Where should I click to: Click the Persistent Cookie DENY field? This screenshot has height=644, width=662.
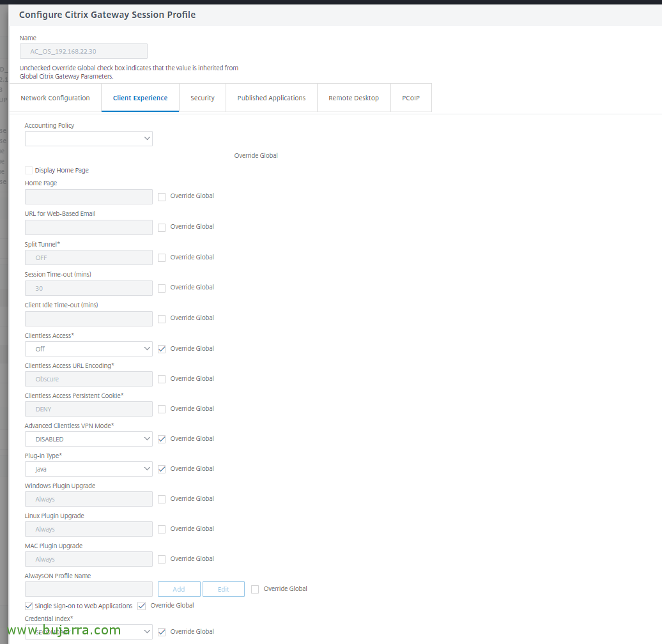click(x=89, y=409)
